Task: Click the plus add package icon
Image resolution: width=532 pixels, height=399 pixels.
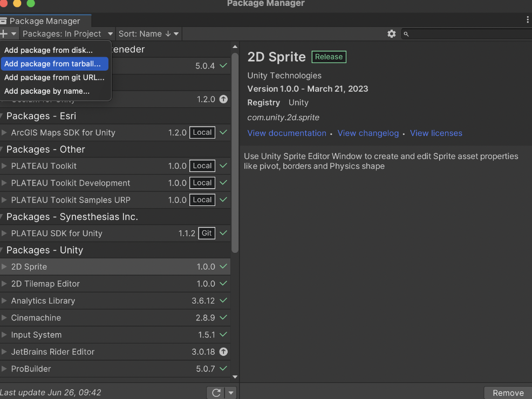Action: click(x=4, y=34)
